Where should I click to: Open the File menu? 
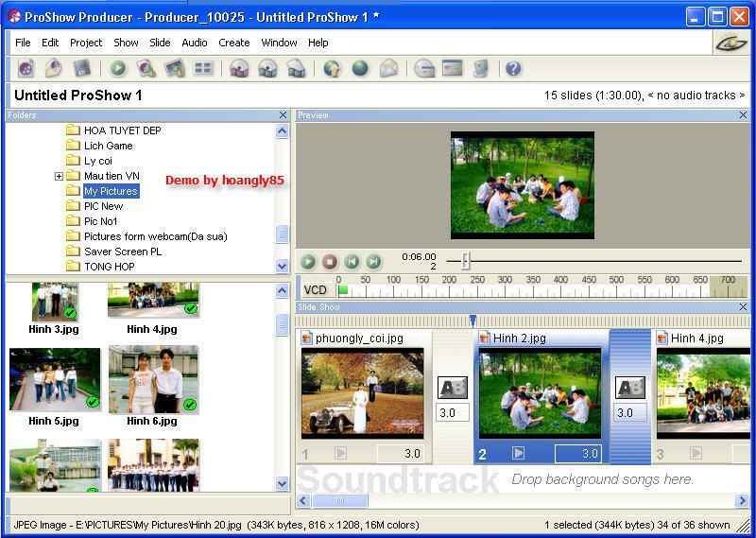tap(23, 43)
